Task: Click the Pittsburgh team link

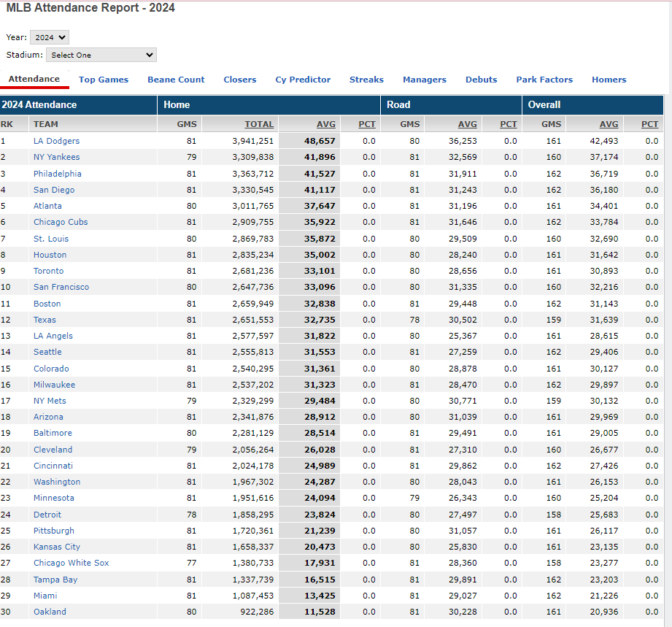Action: [x=54, y=531]
